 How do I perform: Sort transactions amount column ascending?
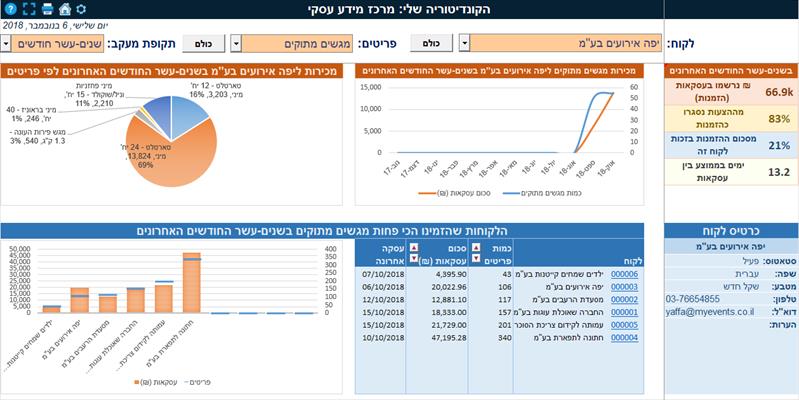(x=414, y=248)
